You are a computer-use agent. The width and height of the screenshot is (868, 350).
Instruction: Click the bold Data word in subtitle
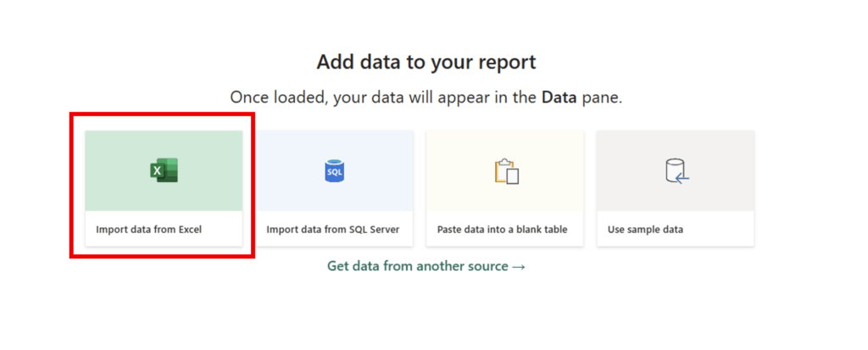pos(559,97)
